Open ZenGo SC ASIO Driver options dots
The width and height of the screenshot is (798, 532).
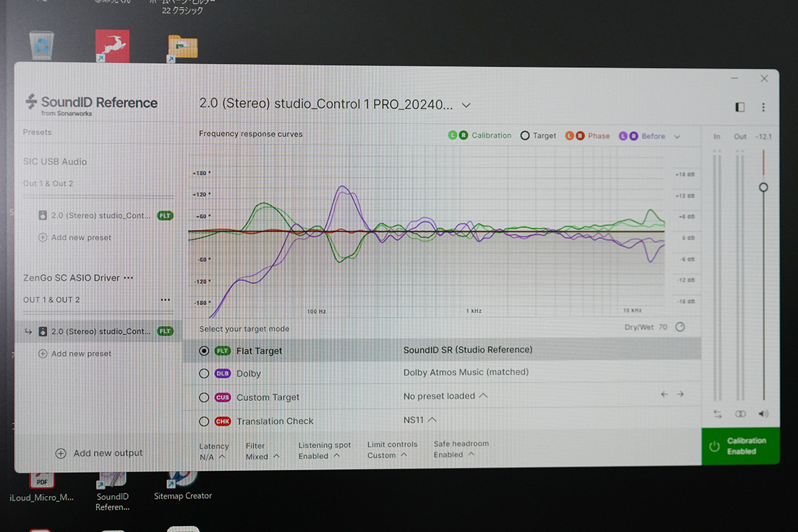pos(128,278)
